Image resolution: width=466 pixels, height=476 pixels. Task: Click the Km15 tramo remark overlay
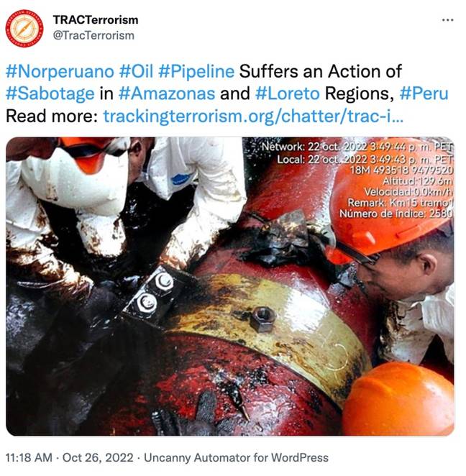[400, 203]
